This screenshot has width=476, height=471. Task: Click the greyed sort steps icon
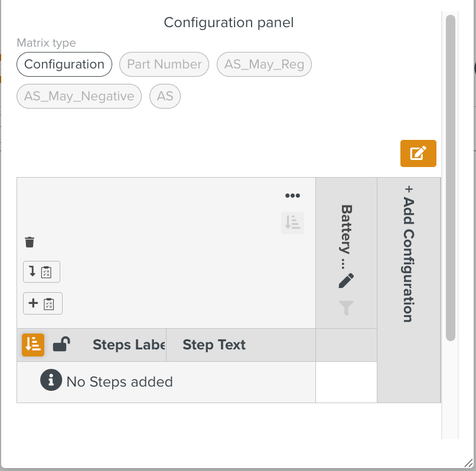(292, 223)
